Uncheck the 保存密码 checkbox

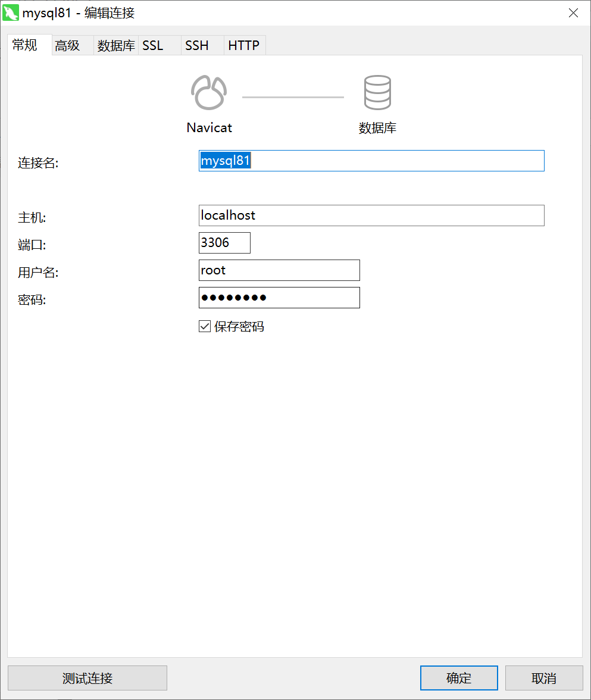205,326
